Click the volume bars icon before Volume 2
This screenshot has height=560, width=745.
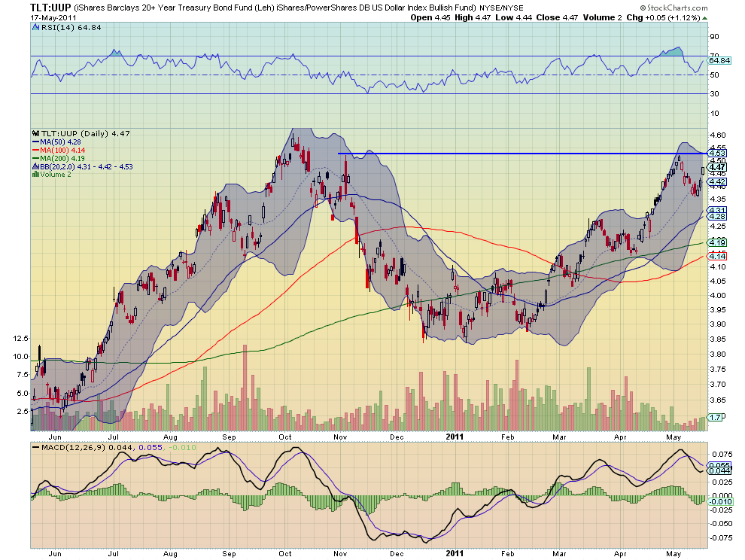[35, 175]
